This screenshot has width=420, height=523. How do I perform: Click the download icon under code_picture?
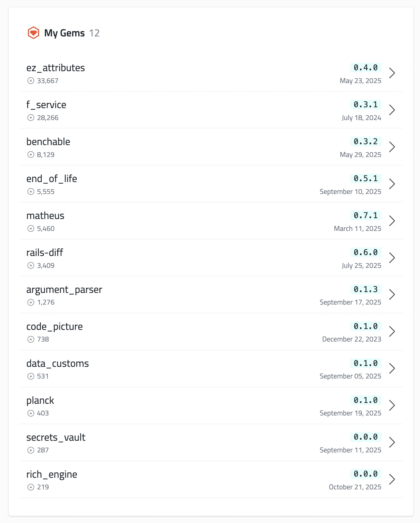point(31,339)
